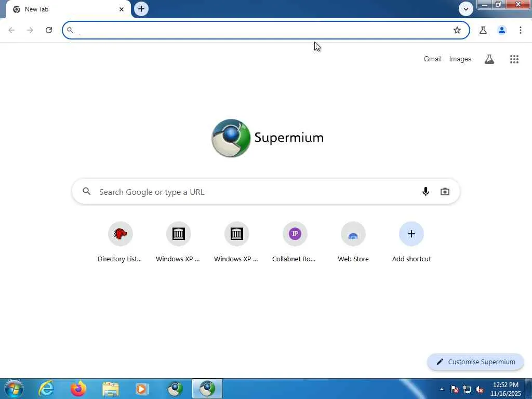Open a new tab with plus button
The height and width of the screenshot is (399, 532).
(141, 9)
